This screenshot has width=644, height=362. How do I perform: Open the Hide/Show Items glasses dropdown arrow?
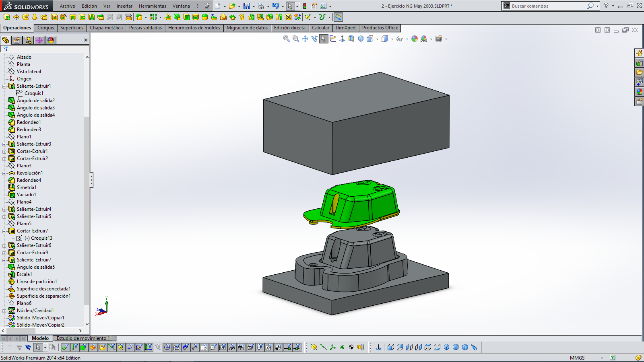point(407,39)
